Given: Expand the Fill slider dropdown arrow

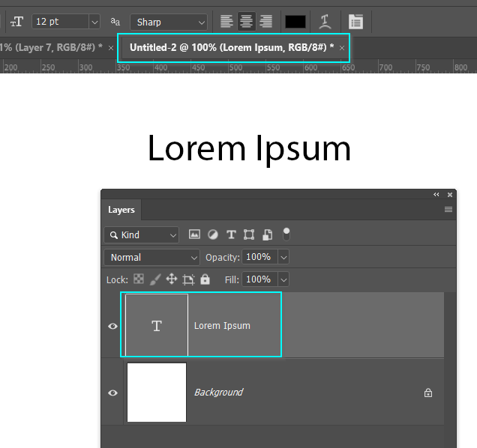Looking at the screenshot, I should [283, 279].
